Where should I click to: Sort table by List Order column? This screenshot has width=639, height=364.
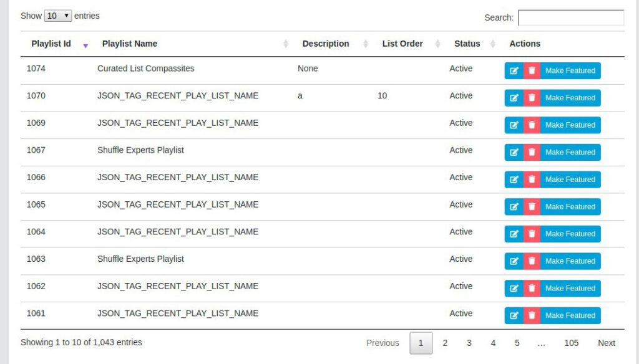tap(407, 44)
